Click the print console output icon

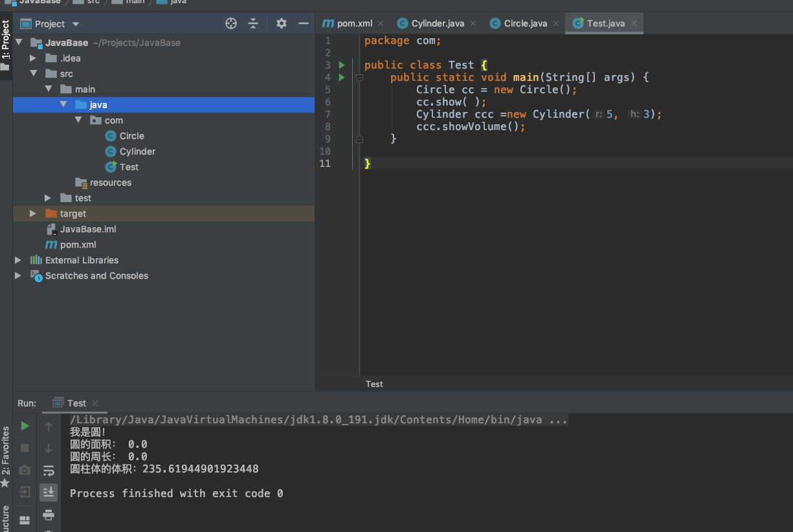[49, 515]
